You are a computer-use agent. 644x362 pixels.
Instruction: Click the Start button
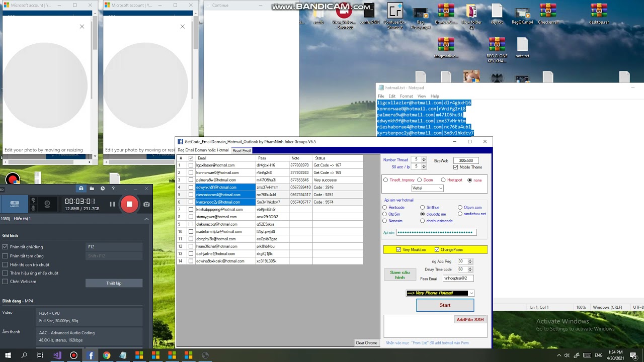(x=445, y=305)
